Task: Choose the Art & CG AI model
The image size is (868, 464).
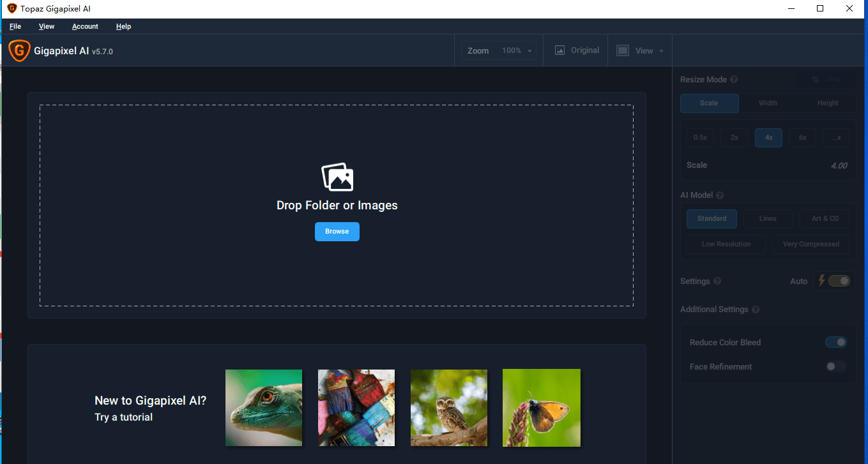Action: [825, 219]
